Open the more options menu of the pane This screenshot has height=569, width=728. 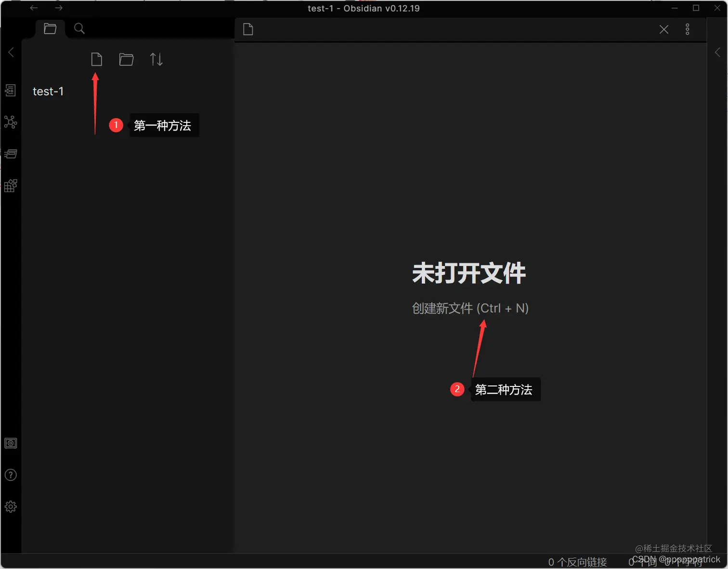point(688,29)
